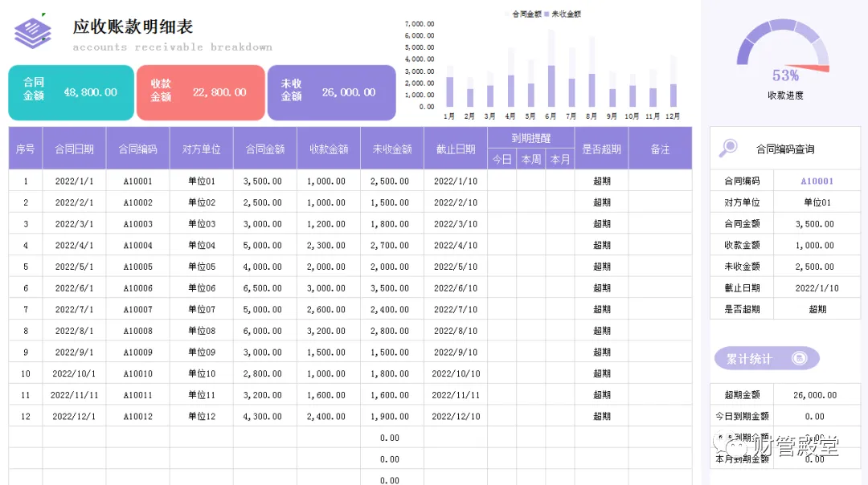Click the 是否超期 column header

click(x=602, y=149)
